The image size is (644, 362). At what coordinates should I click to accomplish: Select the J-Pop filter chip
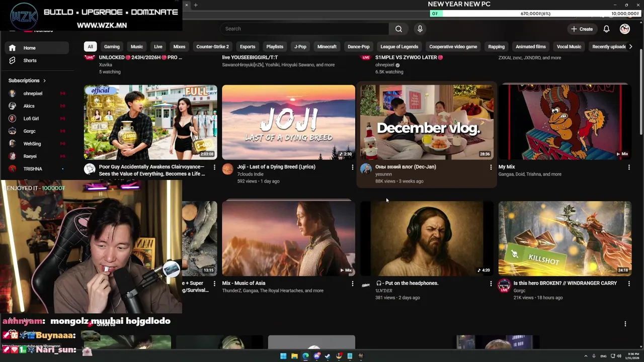coord(300,47)
